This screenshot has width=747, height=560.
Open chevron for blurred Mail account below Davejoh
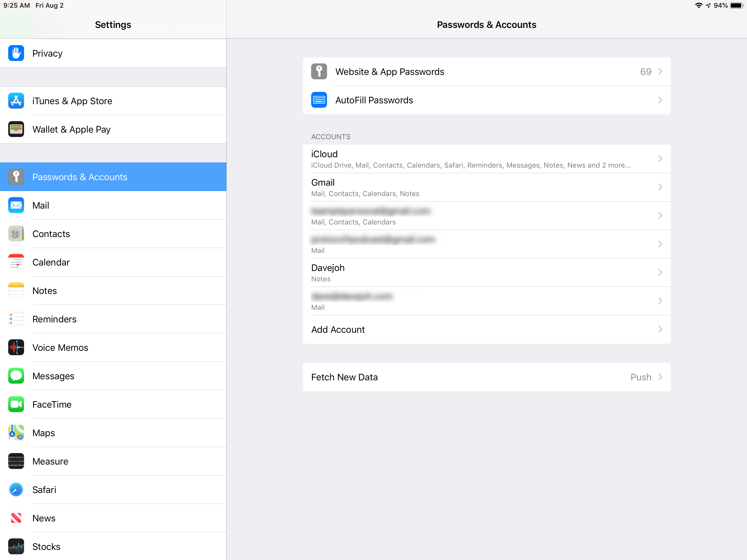coord(660,301)
